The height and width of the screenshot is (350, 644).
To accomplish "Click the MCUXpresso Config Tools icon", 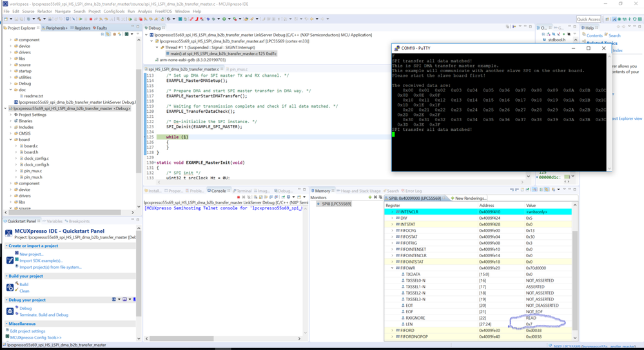I will click(x=8, y=337).
